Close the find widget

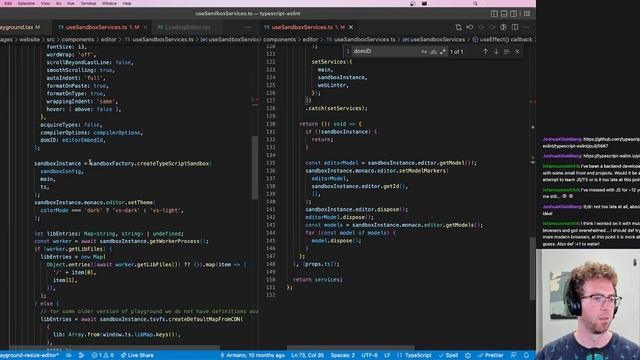(x=517, y=51)
